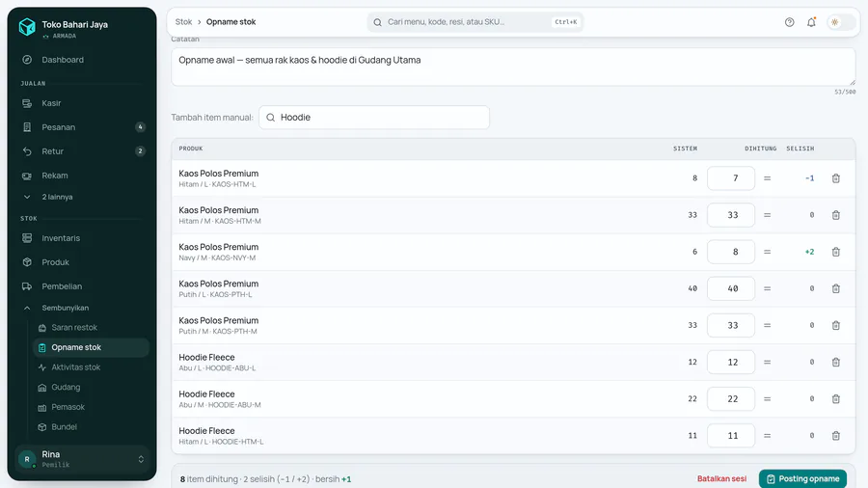
Task: Click the PRODUK column header
Action: 191,149
